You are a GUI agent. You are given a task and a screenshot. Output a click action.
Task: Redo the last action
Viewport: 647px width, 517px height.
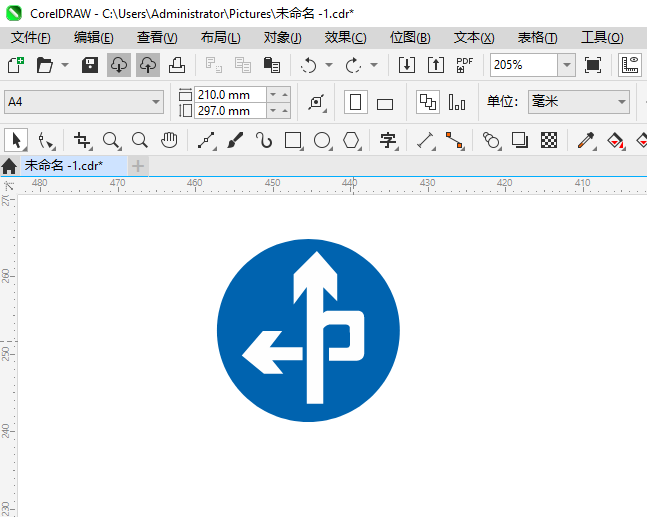point(353,65)
